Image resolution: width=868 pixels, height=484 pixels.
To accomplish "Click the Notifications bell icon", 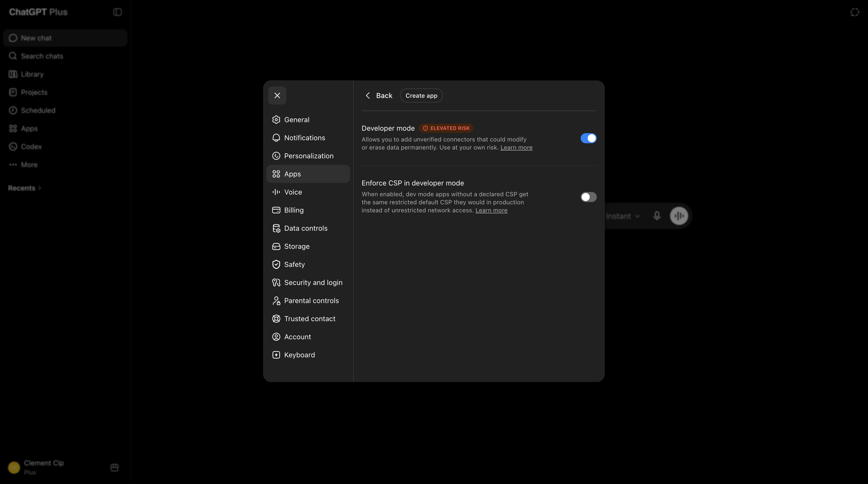I will 276,138.
